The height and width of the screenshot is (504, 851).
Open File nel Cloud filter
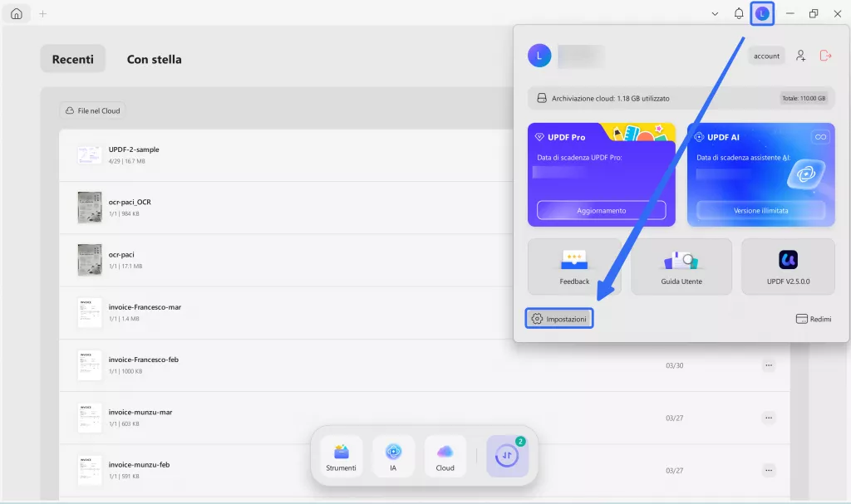[x=92, y=110]
